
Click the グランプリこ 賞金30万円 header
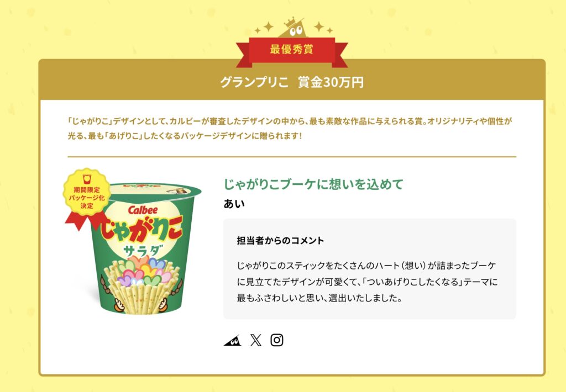292,82
